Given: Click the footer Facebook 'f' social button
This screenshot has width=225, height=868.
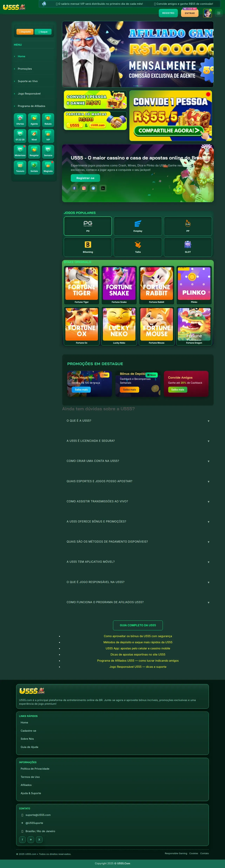Looking at the screenshot, I should coord(22,839).
